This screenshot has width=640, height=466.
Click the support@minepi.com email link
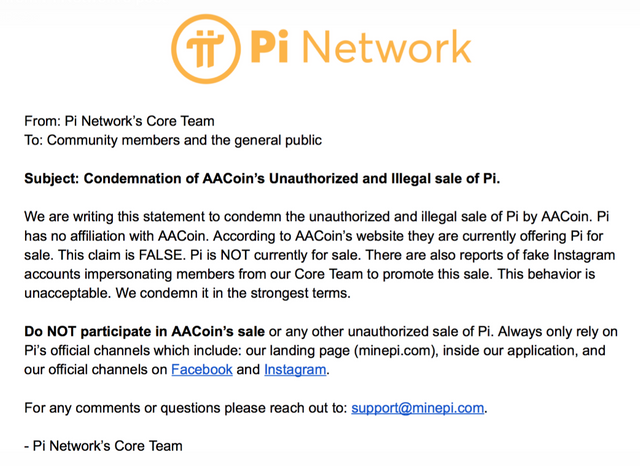418,408
